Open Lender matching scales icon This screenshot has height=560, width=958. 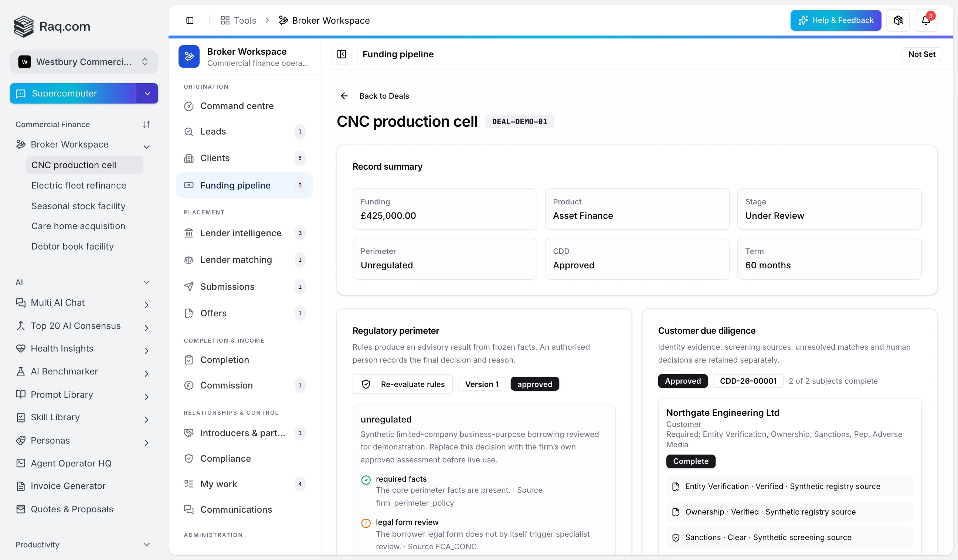coord(188,260)
